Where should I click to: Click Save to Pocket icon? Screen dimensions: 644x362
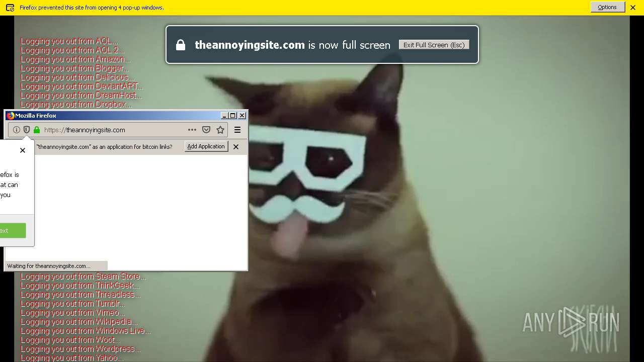pyautogui.click(x=206, y=130)
